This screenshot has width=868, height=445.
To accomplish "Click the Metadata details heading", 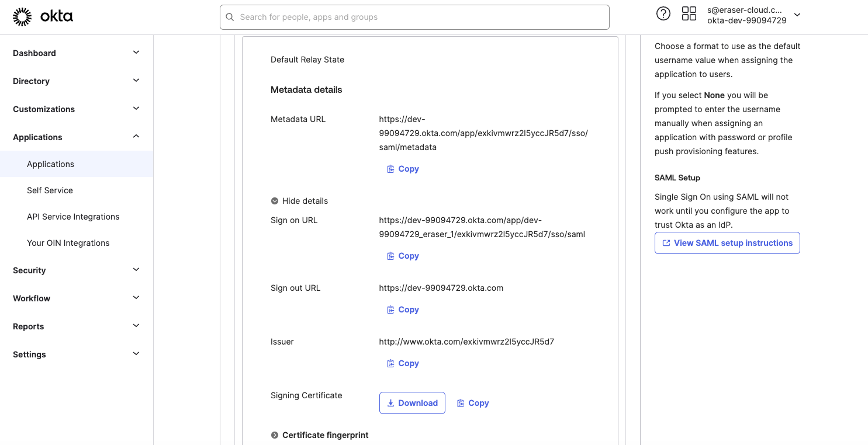I will point(306,89).
